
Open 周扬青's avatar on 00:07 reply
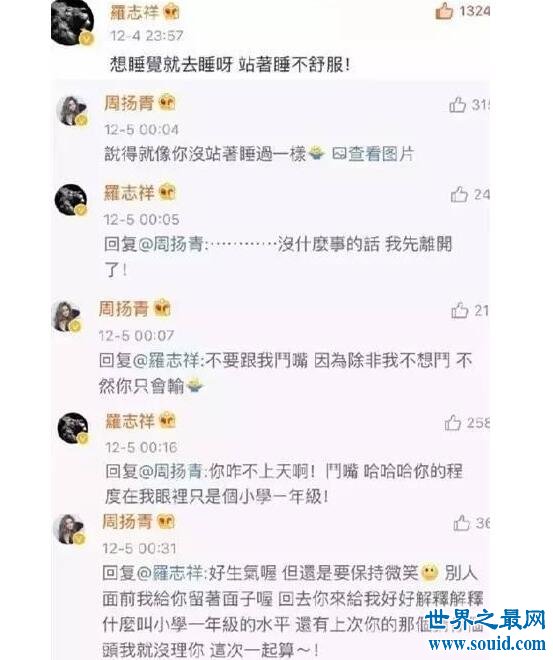click(x=66, y=317)
